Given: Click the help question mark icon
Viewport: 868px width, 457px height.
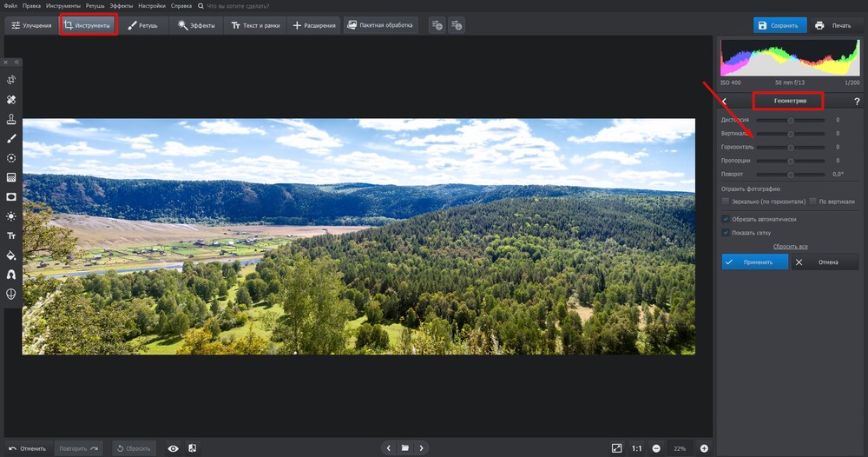Looking at the screenshot, I should pyautogui.click(x=856, y=102).
